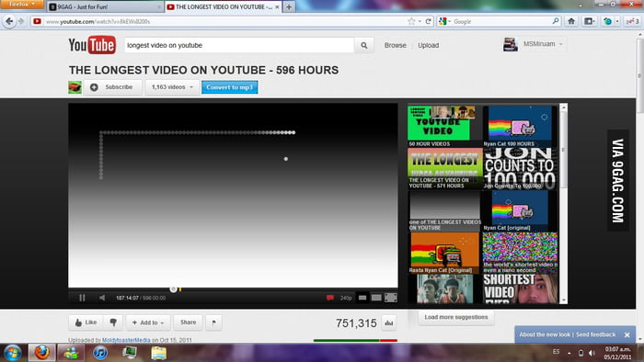Screen dimensions: 644x362
Task: Open the bookmarks toolbar menu icon
Action: coord(590,21)
